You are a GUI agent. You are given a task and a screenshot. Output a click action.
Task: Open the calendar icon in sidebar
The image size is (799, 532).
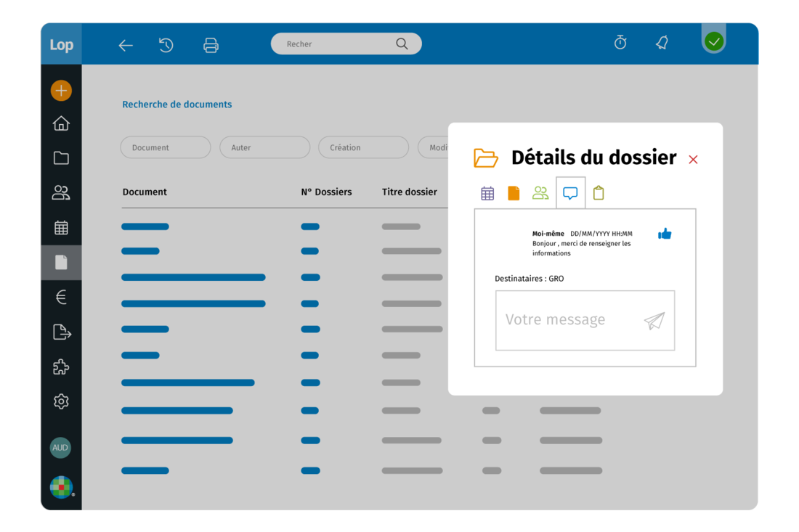(x=61, y=228)
